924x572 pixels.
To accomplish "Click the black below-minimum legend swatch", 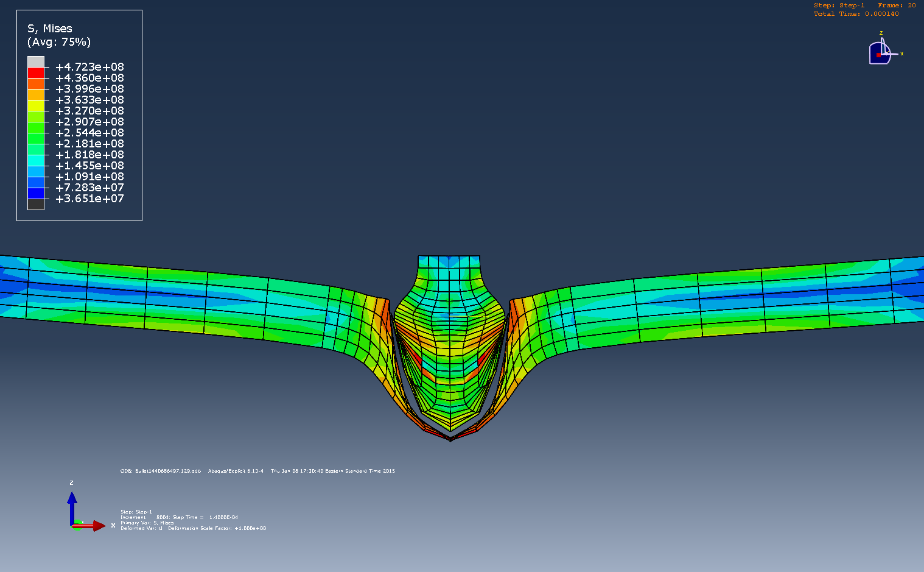I will (x=36, y=204).
